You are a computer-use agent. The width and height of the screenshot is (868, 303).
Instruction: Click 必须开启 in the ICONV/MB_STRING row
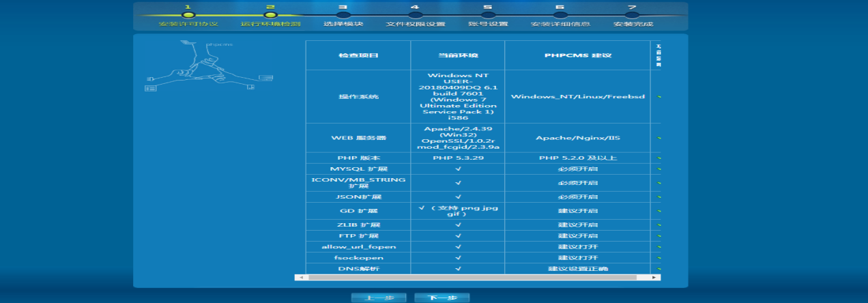click(577, 182)
